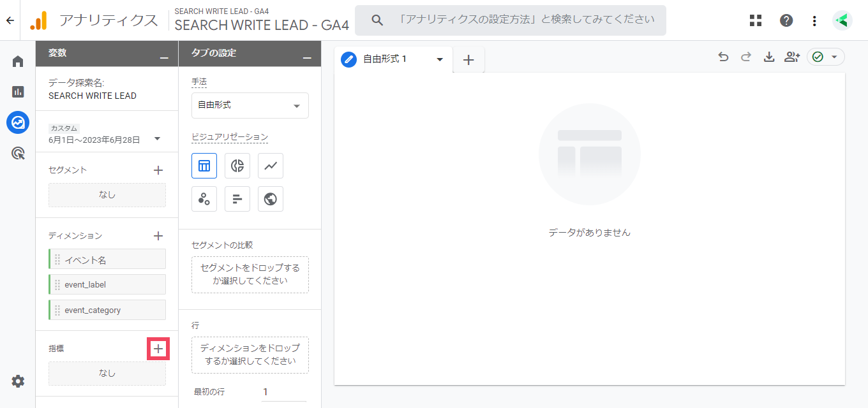Click the share exploration people icon
The height and width of the screenshot is (408, 868).
pyautogui.click(x=792, y=57)
